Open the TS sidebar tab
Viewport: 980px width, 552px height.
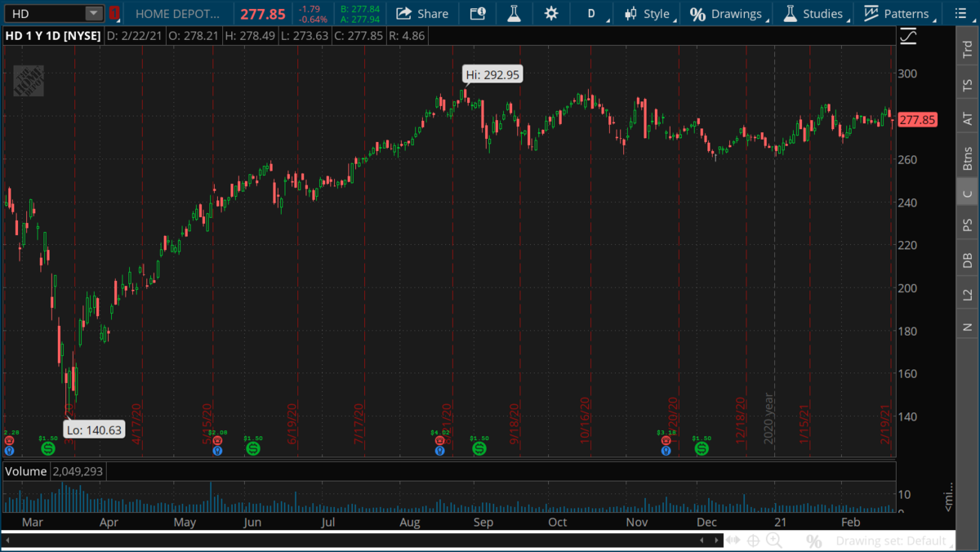pyautogui.click(x=968, y=84)
